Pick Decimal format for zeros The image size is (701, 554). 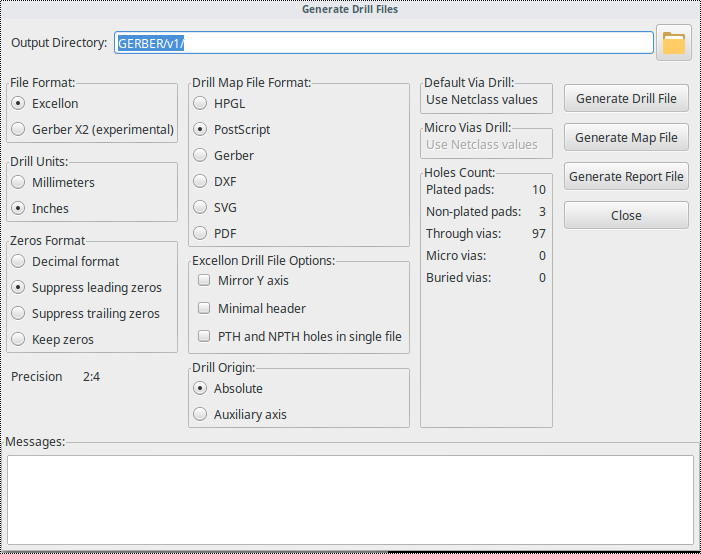pos(19,262)
